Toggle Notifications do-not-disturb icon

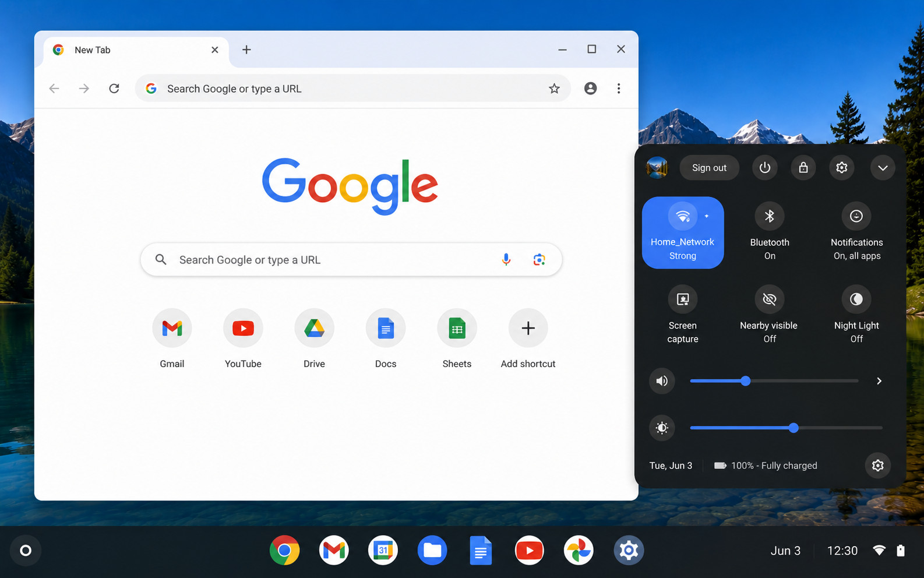pos(856,216)
